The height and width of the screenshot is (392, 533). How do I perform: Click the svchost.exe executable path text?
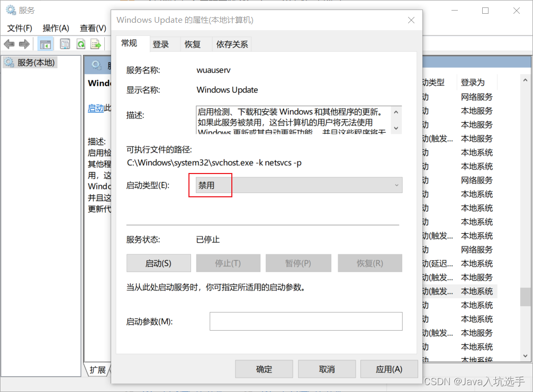point(214,163)
